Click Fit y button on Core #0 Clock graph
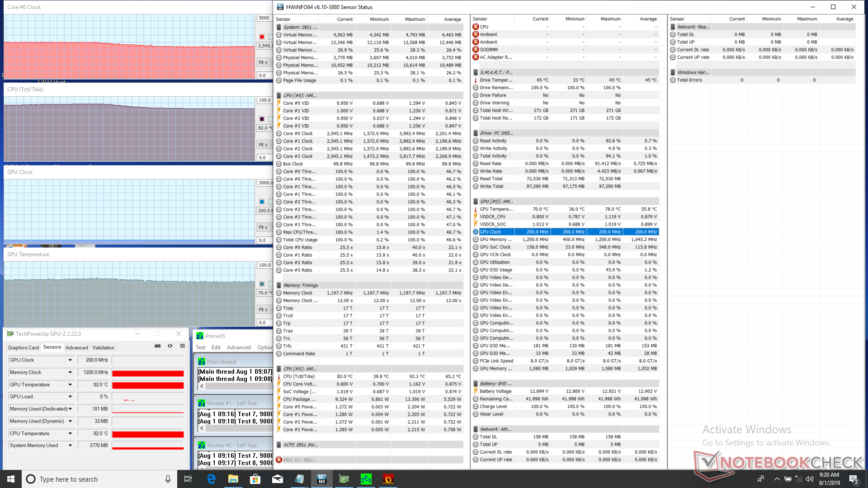The image size is (868, 488). [263, 62]
